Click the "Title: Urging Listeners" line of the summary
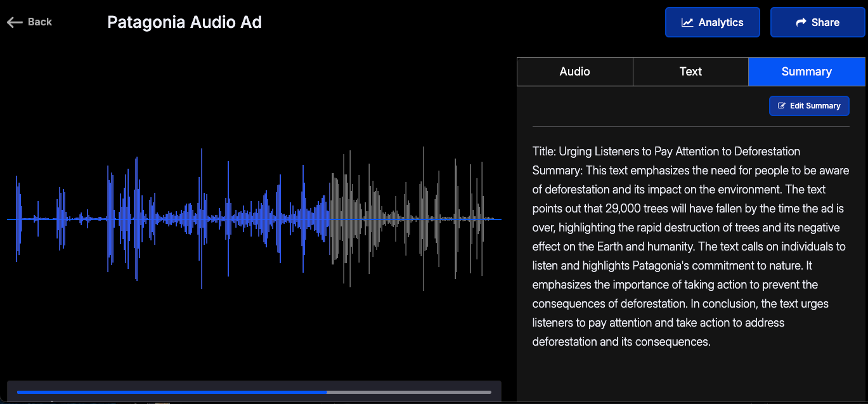Screen dimensions: 868x404 (666, 152)
